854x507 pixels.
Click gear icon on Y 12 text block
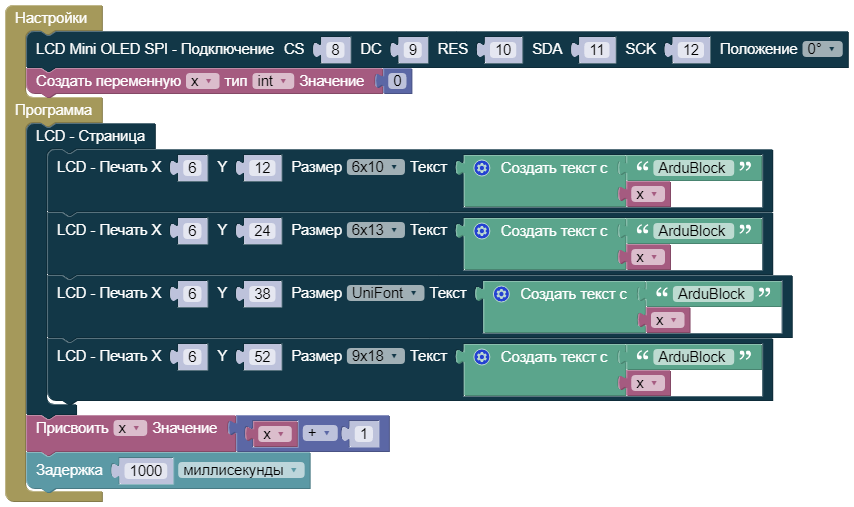click(x=482, y=168)
